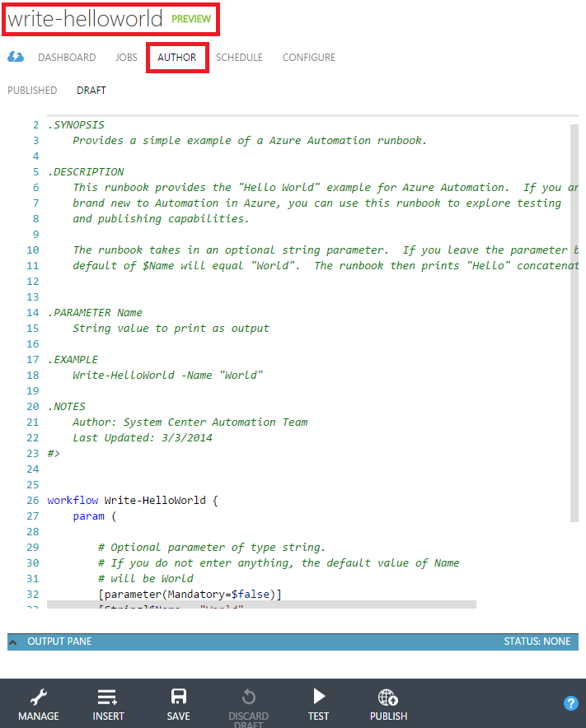Open the Jobs tab
Screen dimensions: 586x728
pos(126,58)
